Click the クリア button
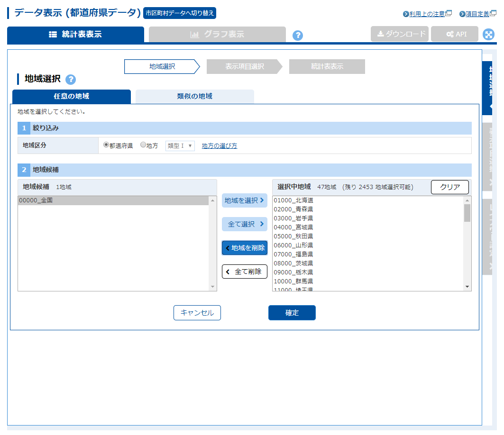Image resolution: width=504 pixels, height=435 pixels. pyautogui.click(x=449, y=187)
